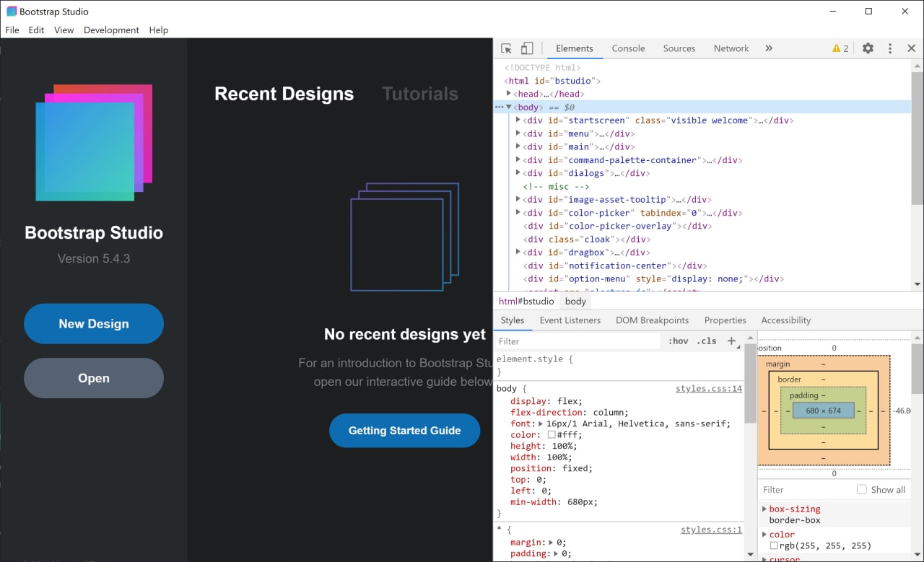Open the Event Listeners tab

570,320
